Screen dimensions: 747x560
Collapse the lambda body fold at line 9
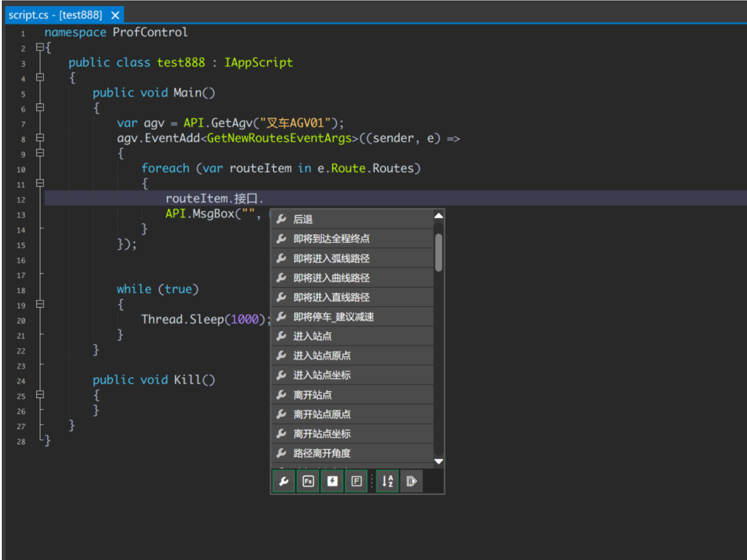40,153
